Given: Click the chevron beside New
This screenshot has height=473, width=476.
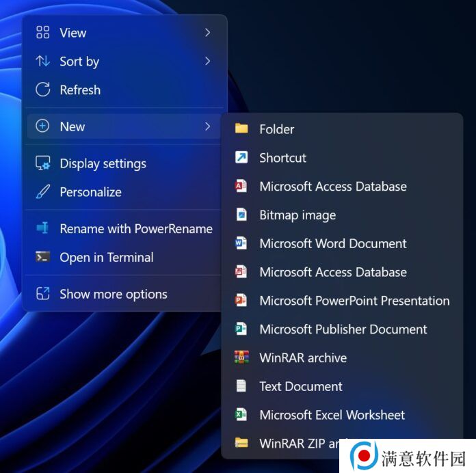Looking at the screenshot, I should (x=208, y=126).
